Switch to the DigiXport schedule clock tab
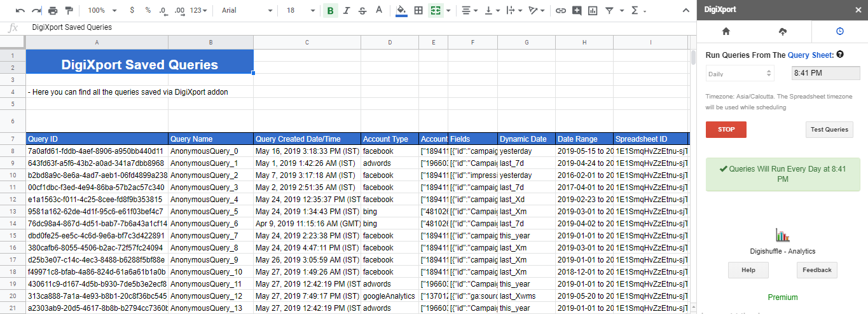 pyautogui.click(x=839, y=31)
